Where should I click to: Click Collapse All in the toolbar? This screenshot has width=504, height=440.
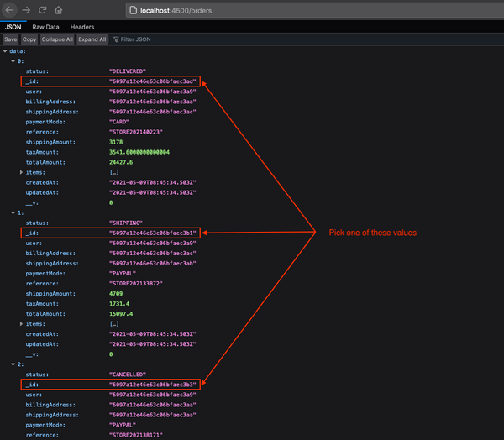[x=58, y=39]
